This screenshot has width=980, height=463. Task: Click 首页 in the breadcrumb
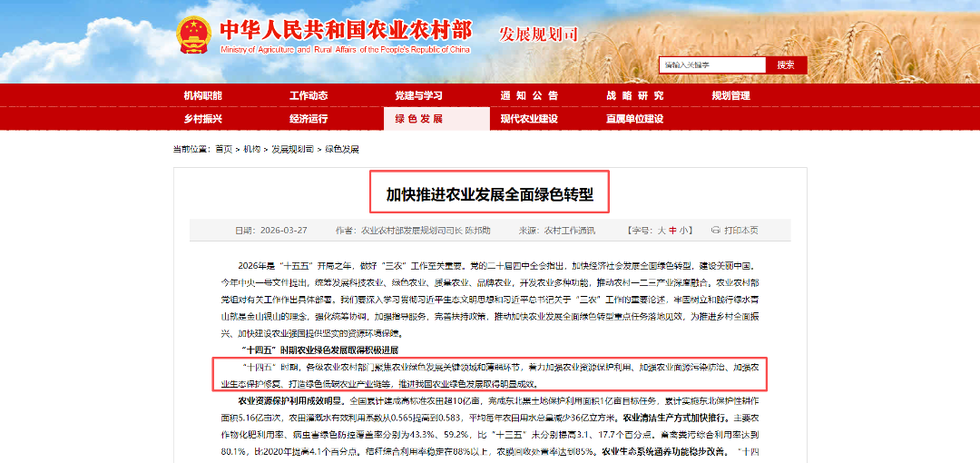pyautogui.click(x=223, y=149)
